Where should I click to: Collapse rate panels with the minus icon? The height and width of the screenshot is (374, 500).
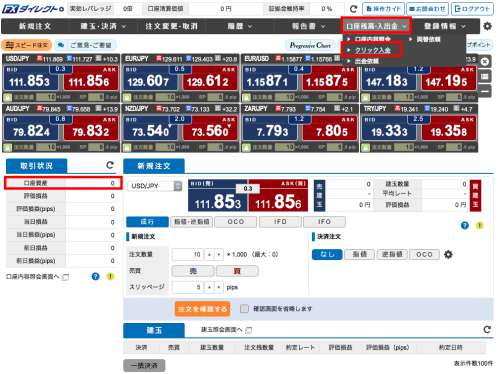485,91
